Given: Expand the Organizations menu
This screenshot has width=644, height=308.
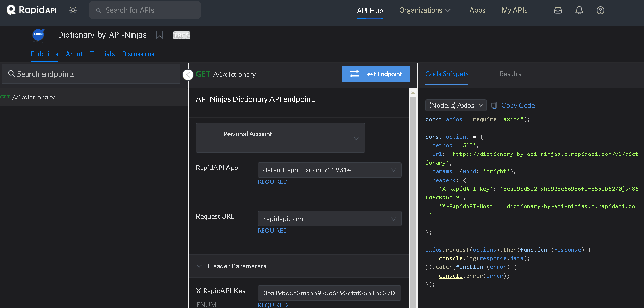Looking at the screenshot, I should pos(424,10).
